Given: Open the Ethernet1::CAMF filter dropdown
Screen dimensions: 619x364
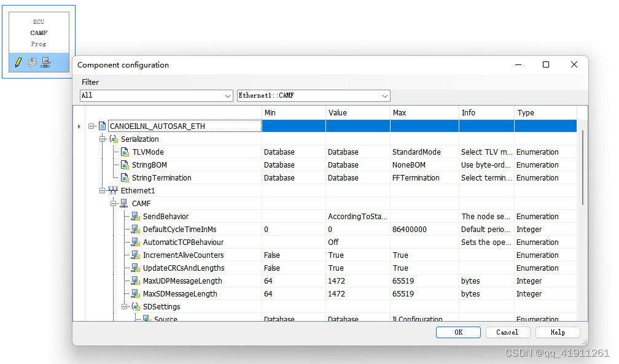Looking at the screenshot, I should coord(385,96).
